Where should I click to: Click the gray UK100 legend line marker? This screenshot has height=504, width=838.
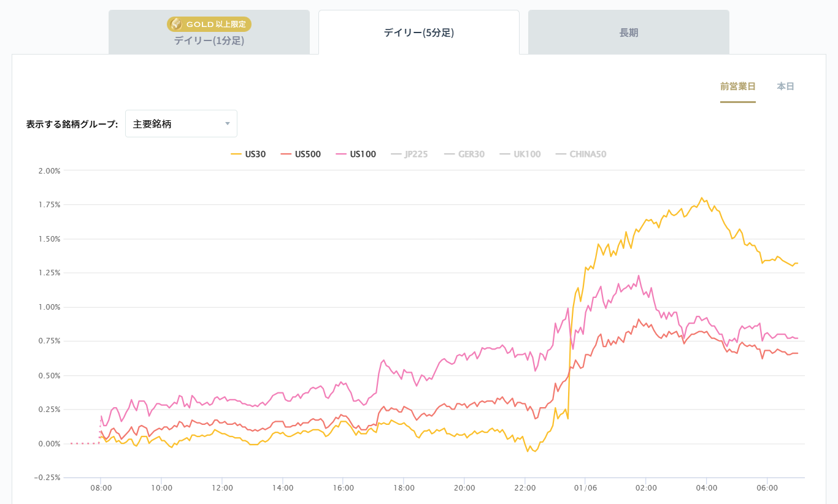tap(505, 154)
